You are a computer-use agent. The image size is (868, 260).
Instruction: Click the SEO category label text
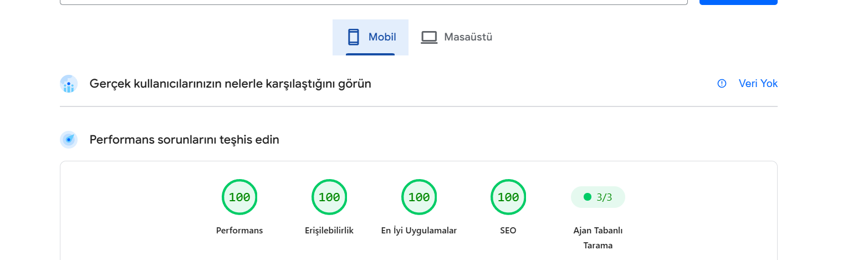508,231
